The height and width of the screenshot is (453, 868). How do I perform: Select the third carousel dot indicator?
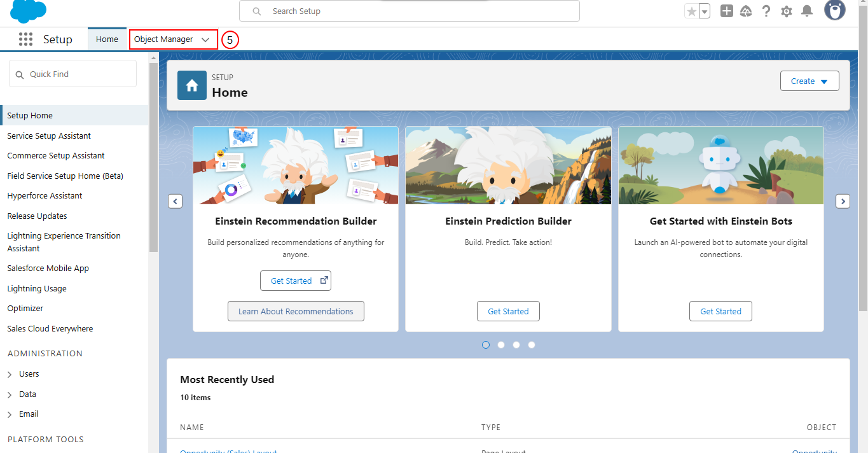tap(516, 345)
